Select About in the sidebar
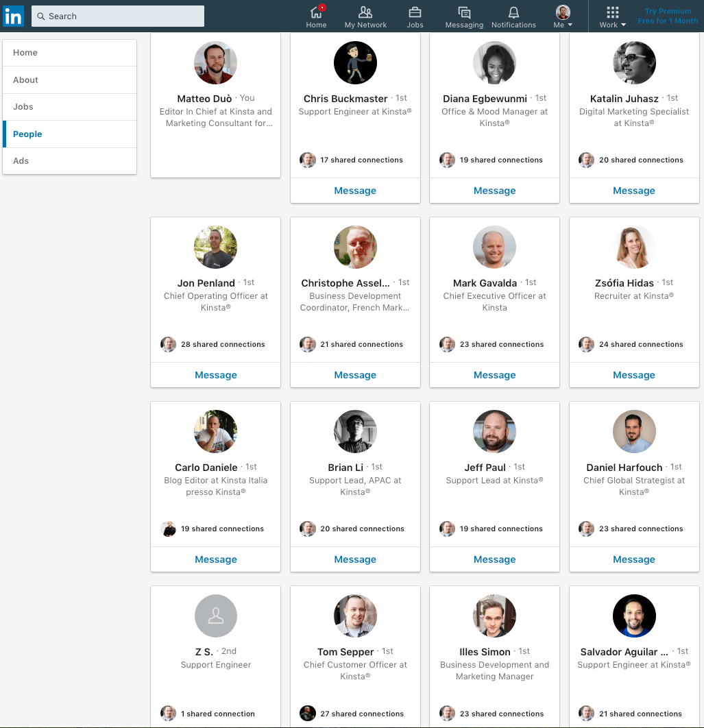The height and width of the screenshot is (728, 704). click(25, 80)
